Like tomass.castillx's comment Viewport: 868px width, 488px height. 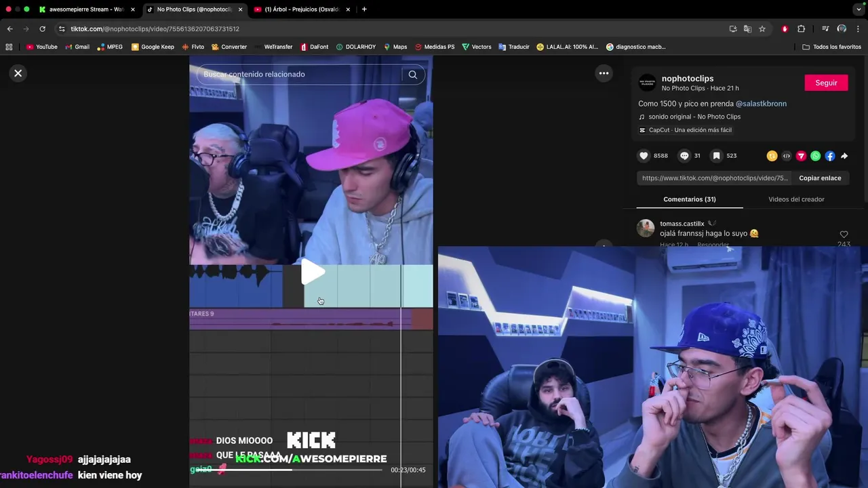coord(844,235)
